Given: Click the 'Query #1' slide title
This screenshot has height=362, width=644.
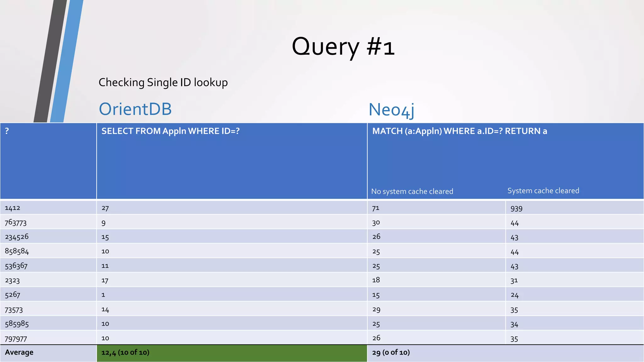Looking at the screenshot, I should point(343,47).
